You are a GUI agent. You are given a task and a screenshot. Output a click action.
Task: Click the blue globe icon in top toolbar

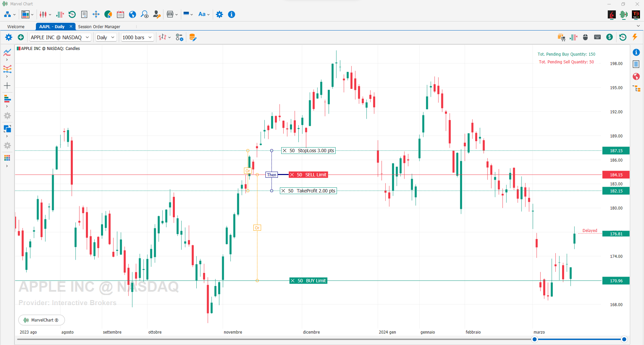133,14
